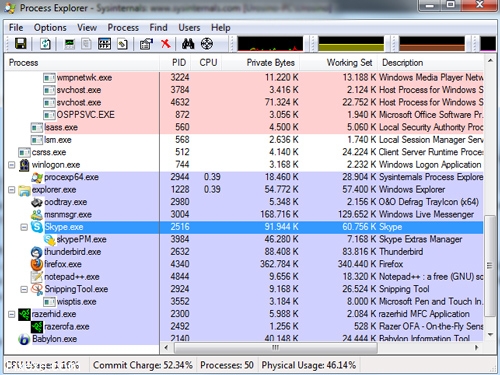Sort by Private Bytes column header
500x375 pixels.
(x=261, y=63)
